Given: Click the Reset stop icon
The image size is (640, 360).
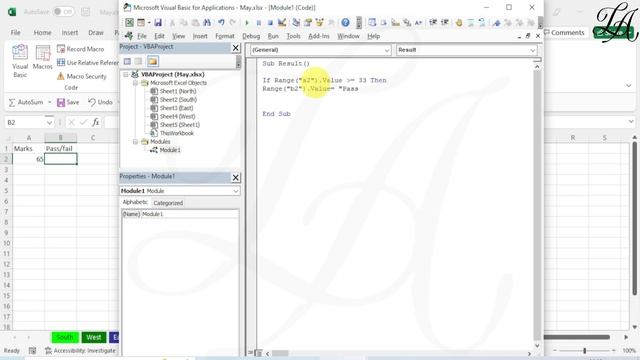Looking at the screenshot, I should 270,23.
